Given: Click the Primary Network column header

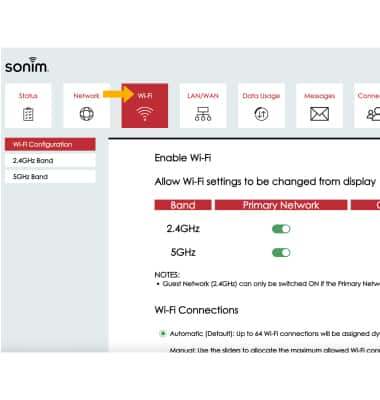Looking at the screenshot, I should pyautogui.click(x=281, y=205).
